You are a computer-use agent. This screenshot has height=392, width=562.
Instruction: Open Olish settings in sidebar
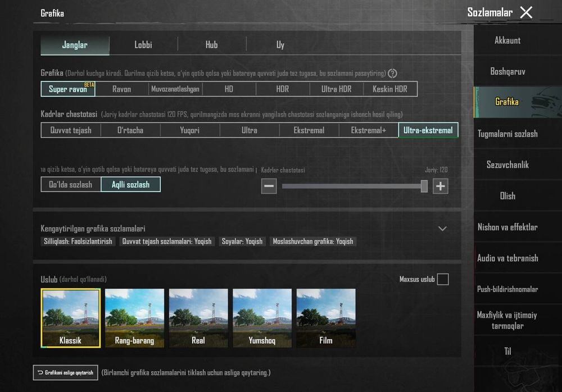pos(518,196)
